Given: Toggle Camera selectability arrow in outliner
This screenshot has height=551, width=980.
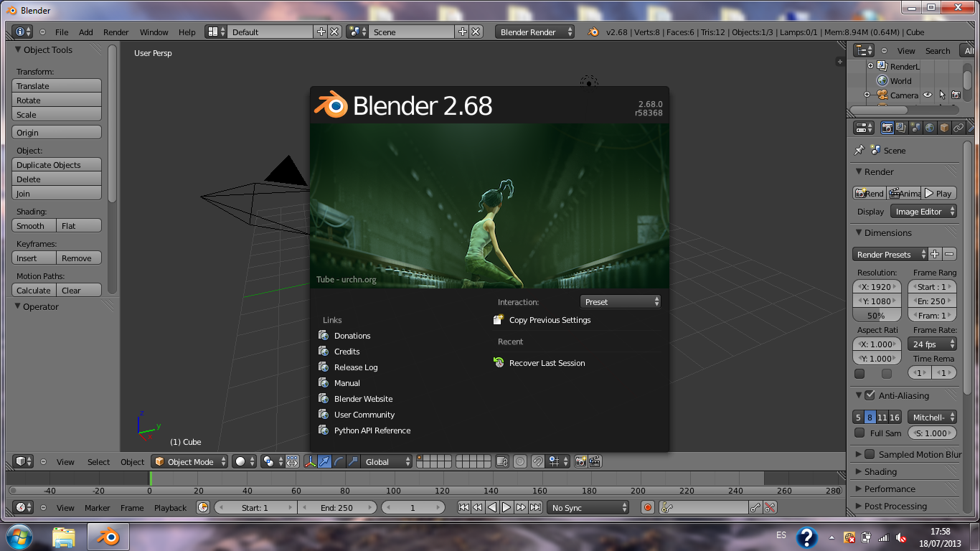Looking at the screenshot, I should point(943,95).
